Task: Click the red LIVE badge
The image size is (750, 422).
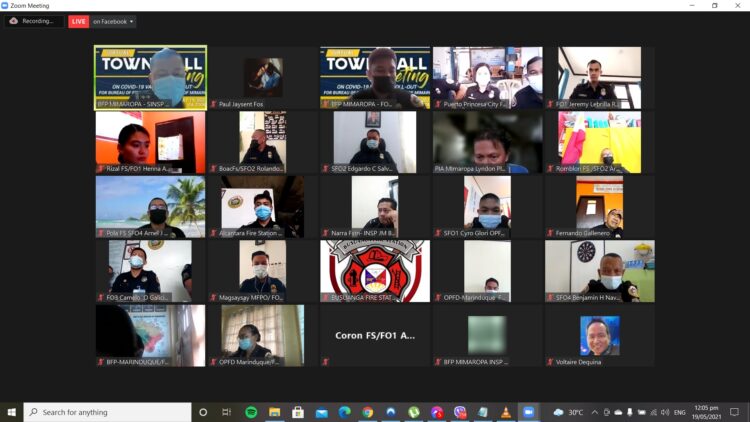Action: coord(78,21)
